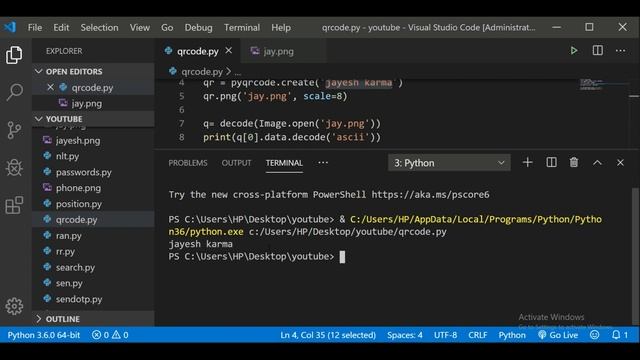Open sen.py in file explorer
Screen dimensions: 640x360
coord(93,283)
